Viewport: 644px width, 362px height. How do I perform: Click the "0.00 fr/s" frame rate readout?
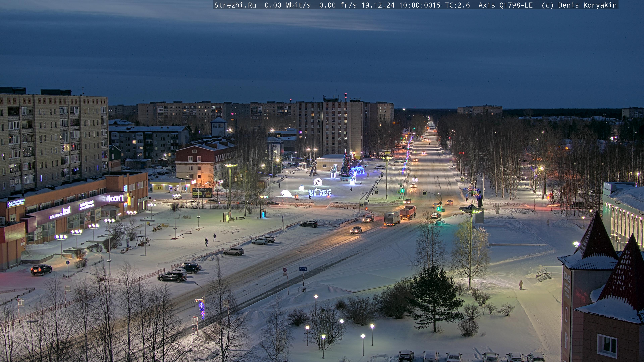pyautogui.click(x=338, y=5)
